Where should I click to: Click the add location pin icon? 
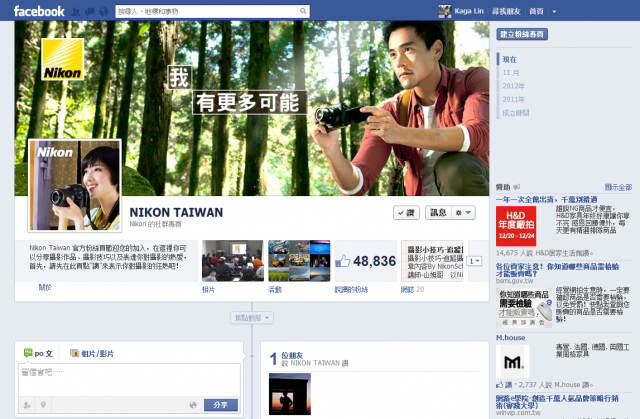click(43, 405)
